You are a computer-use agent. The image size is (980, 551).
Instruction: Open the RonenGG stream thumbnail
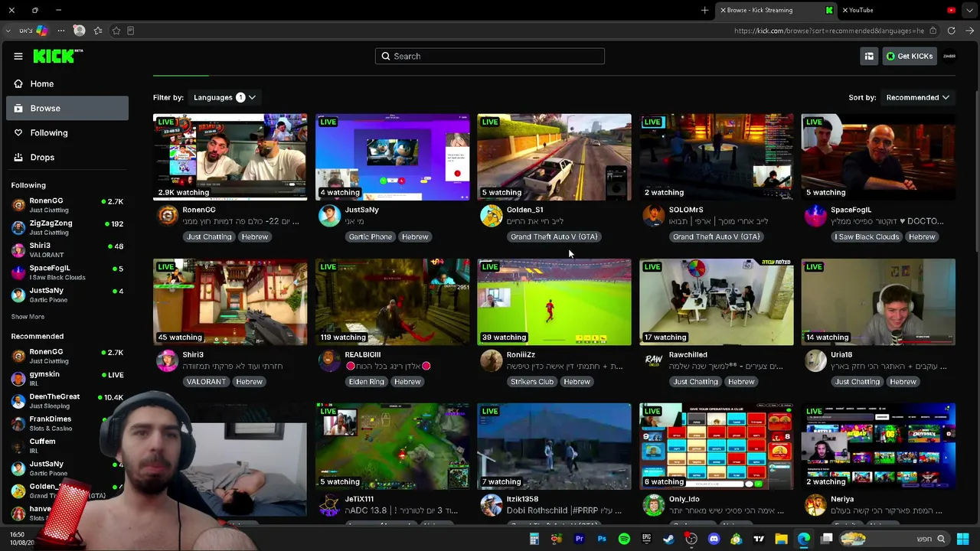tap(230, 157)
